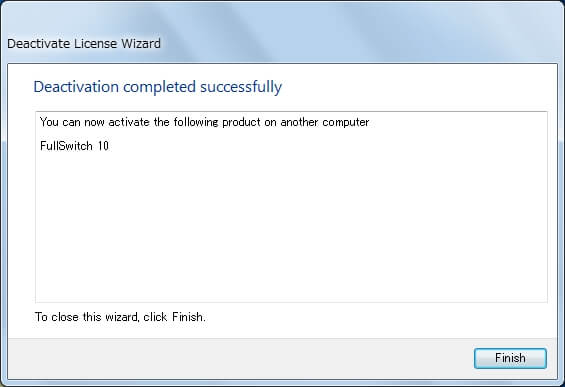This screenshot has height=387, width=565.
Task: Click the number '10' after FullSwitch
Action: [103, 146]
